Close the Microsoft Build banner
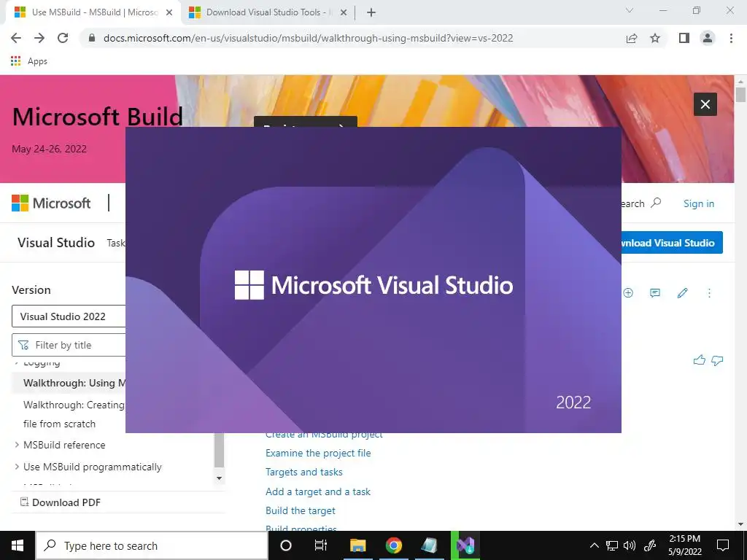Screen dimensions: 747x560 click(705, 104)
